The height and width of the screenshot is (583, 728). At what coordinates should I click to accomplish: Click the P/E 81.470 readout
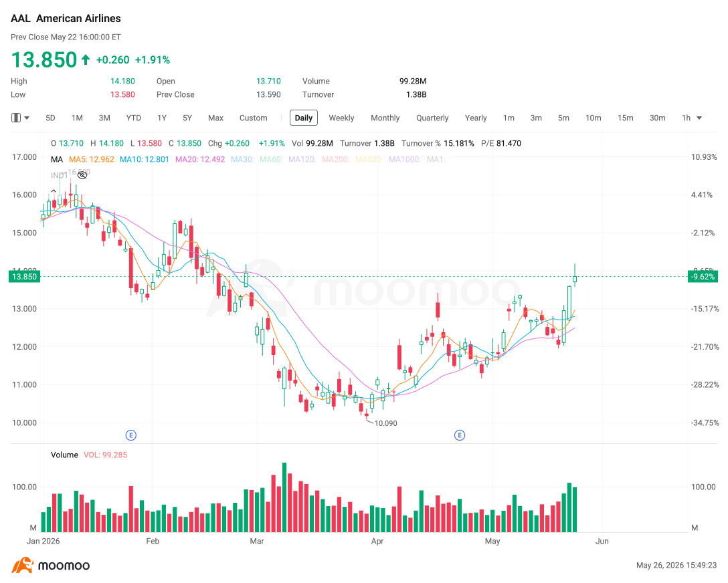coord(501,143)
